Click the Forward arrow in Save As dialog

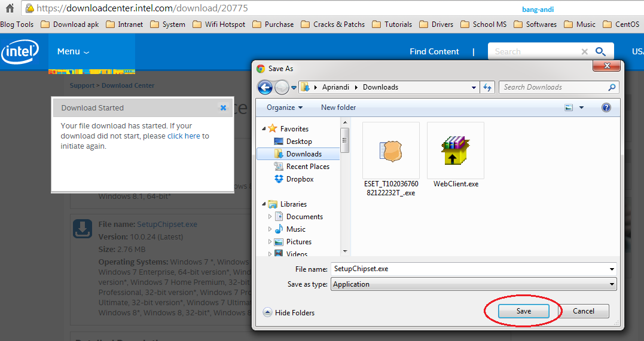point(282,87)
